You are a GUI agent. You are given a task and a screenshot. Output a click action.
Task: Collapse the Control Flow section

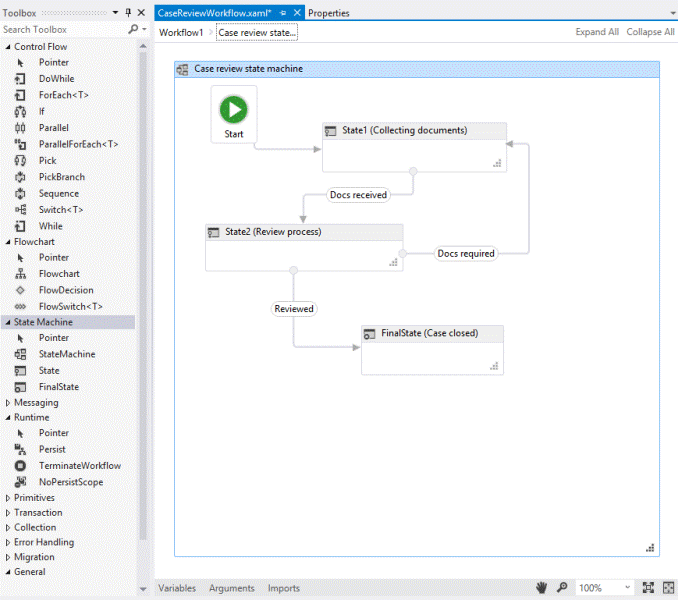click(x=8, y=47)
